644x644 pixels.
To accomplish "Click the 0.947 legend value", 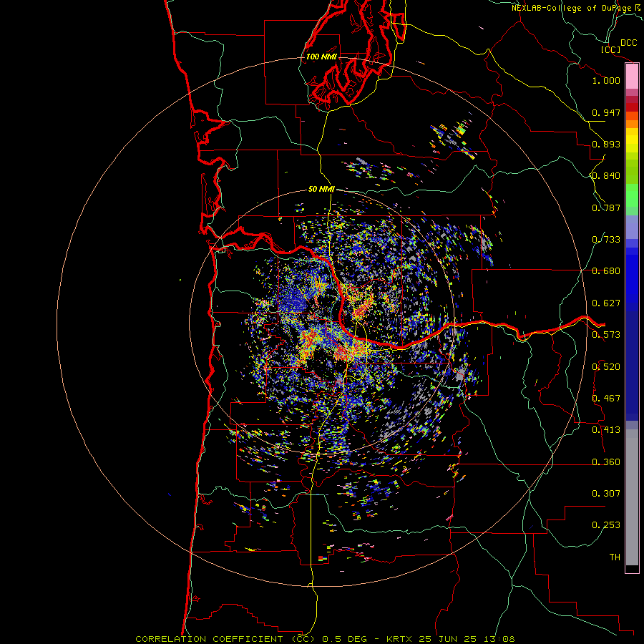I will 606,112.
